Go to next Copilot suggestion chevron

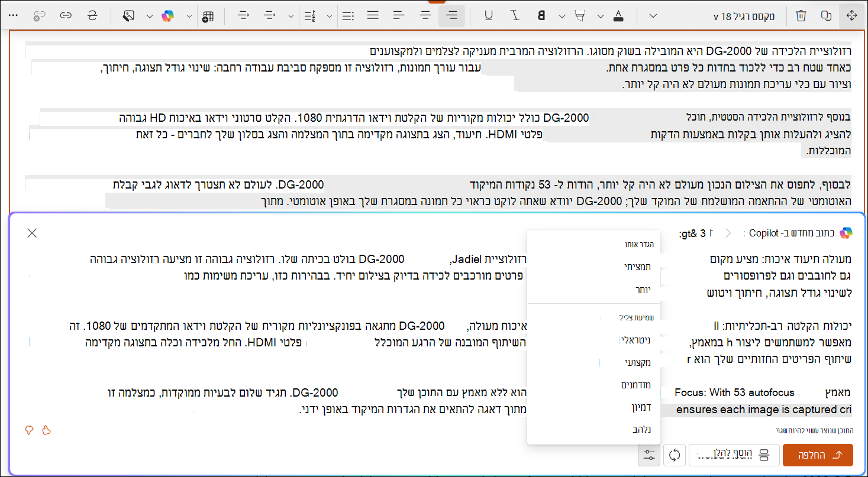point(728,233)
